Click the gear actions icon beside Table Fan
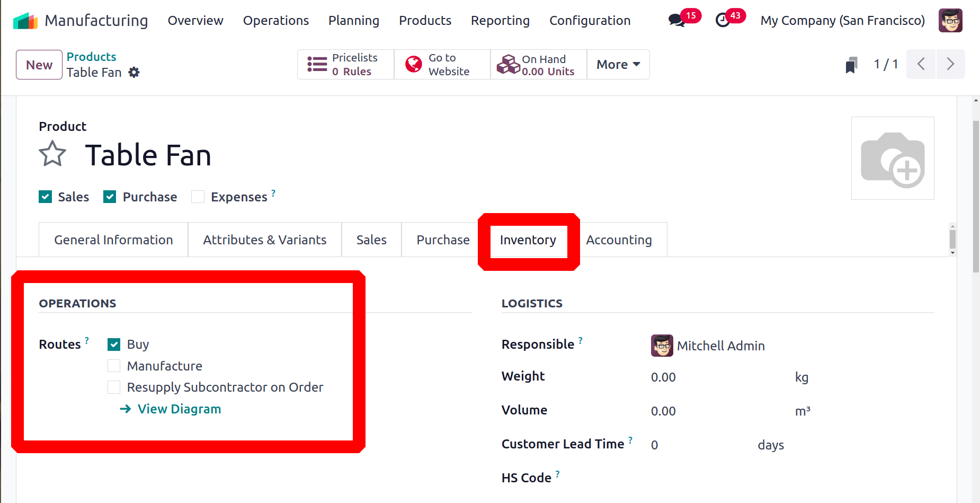The image size is (980, 503). pos(134,72)
